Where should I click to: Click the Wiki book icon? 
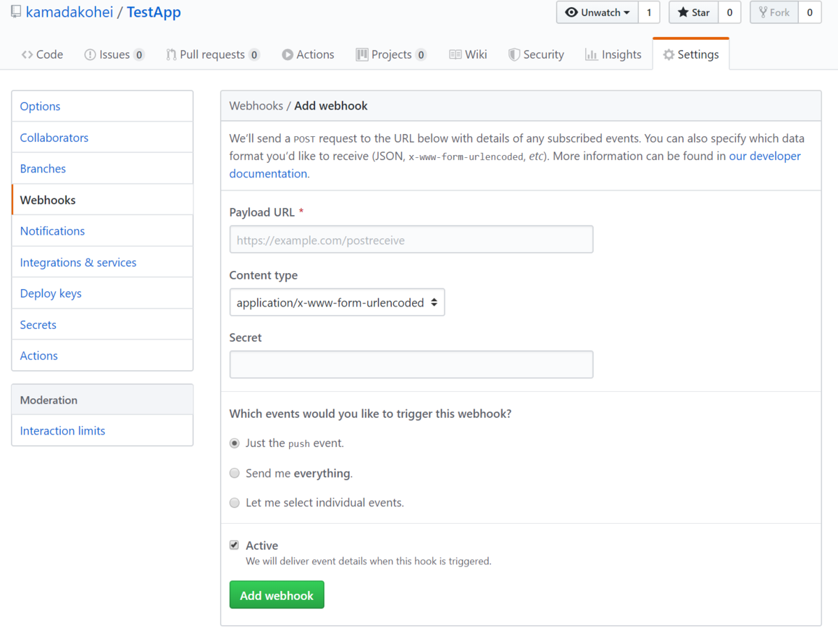tap(455, 54)
